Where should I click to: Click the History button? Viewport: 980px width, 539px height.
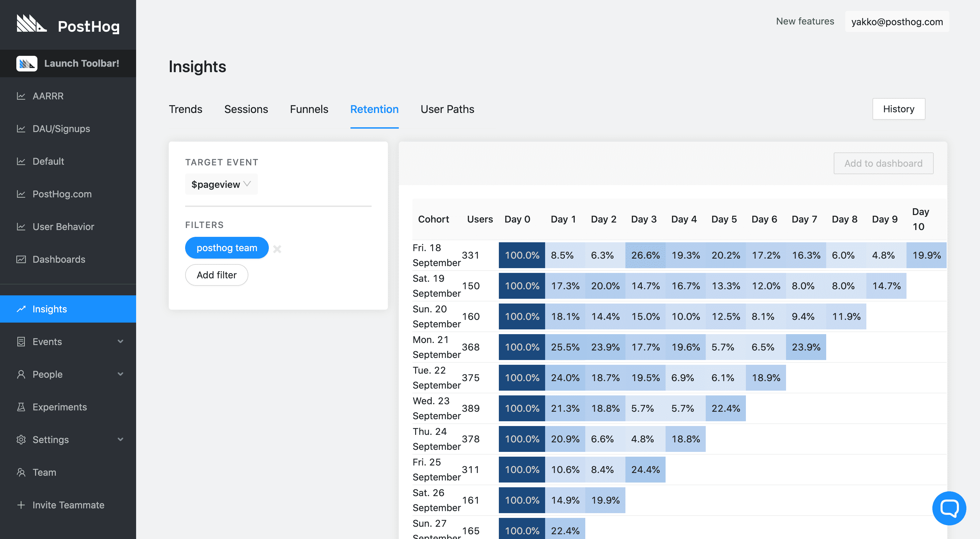[899, 109]
